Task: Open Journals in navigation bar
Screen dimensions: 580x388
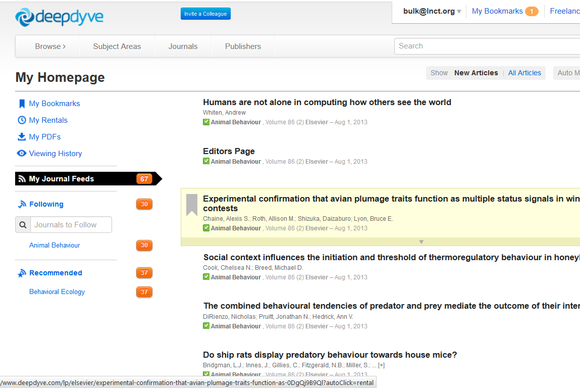Action: 183,47
